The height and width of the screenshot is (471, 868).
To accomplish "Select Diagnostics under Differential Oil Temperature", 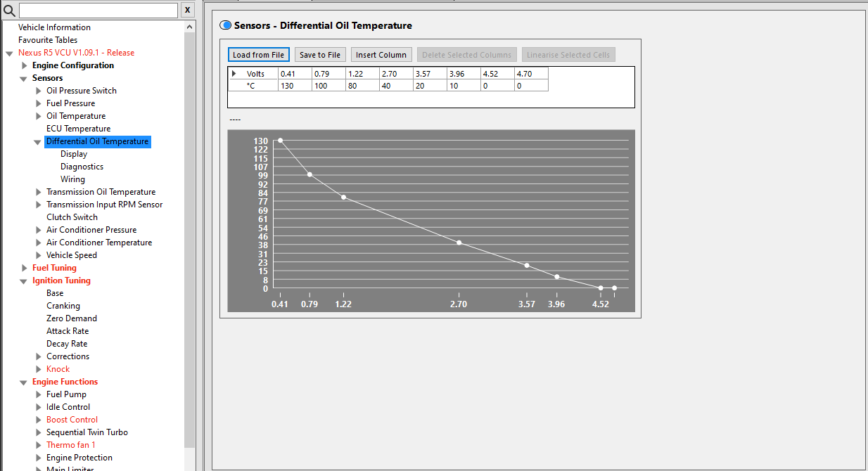I will [x=82, y=166].
